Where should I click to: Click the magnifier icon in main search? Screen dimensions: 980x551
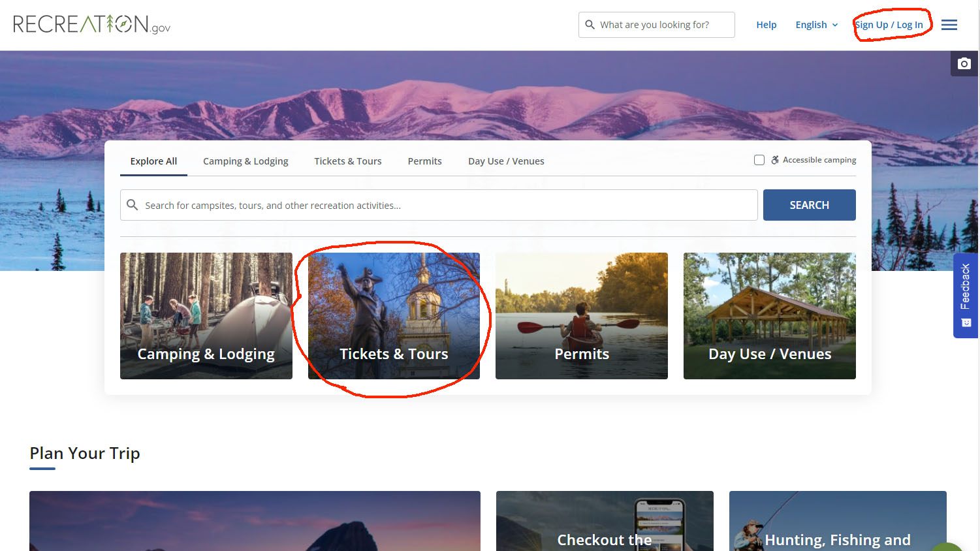(133, 205)
